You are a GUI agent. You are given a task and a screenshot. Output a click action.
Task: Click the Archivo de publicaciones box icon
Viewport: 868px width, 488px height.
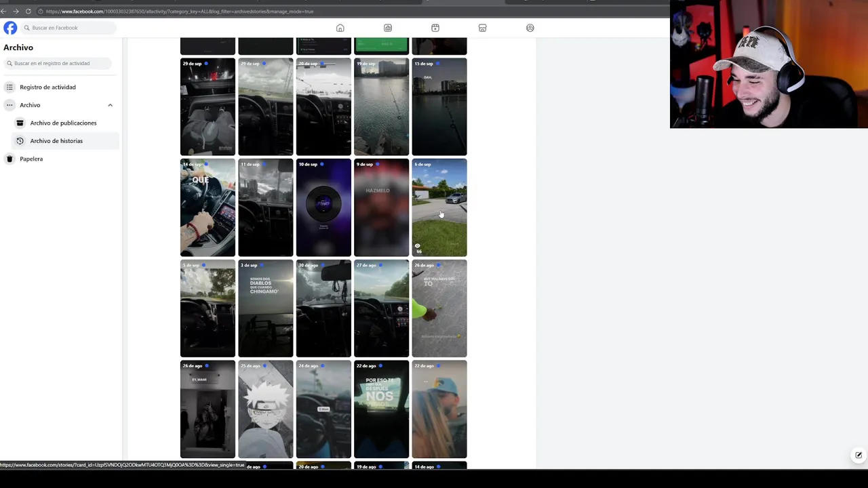click(20, 123)
